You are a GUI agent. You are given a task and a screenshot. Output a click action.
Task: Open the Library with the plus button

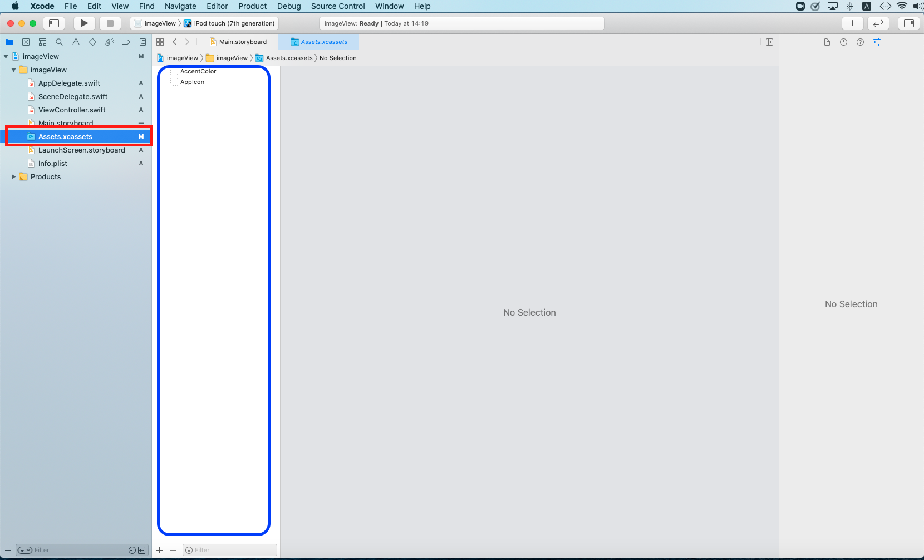[x=852, y=23]
